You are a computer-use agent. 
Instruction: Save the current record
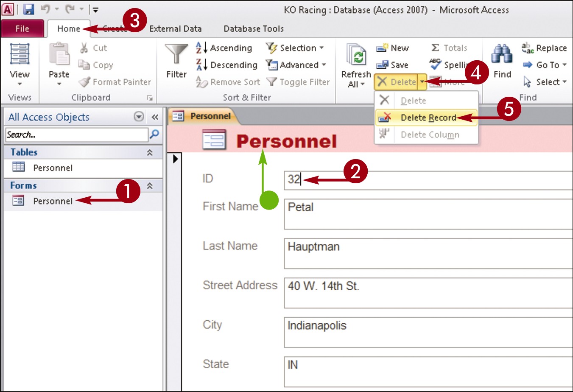(392, 65)
